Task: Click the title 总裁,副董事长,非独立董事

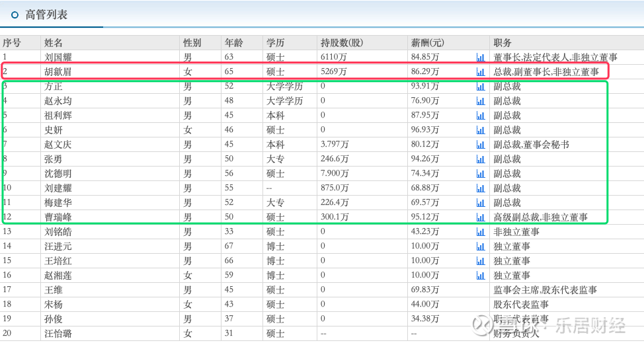Action: (x=546, y=72)
